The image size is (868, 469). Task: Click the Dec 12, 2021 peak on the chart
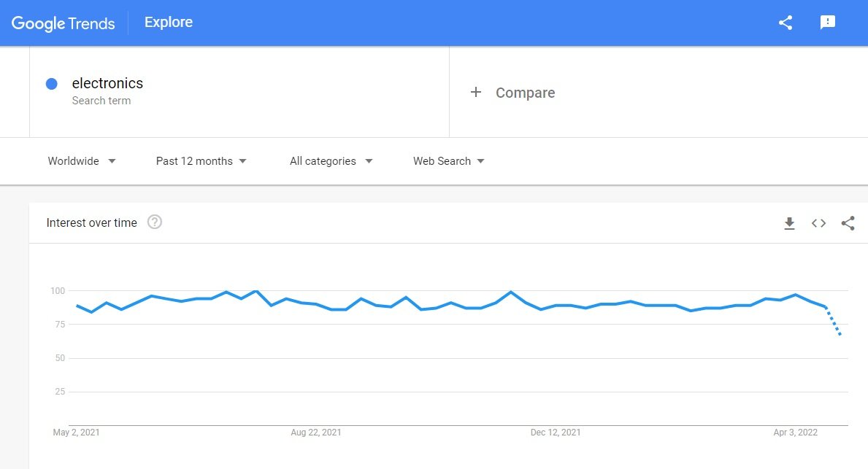pyautogui.click(x=510, y=292)
